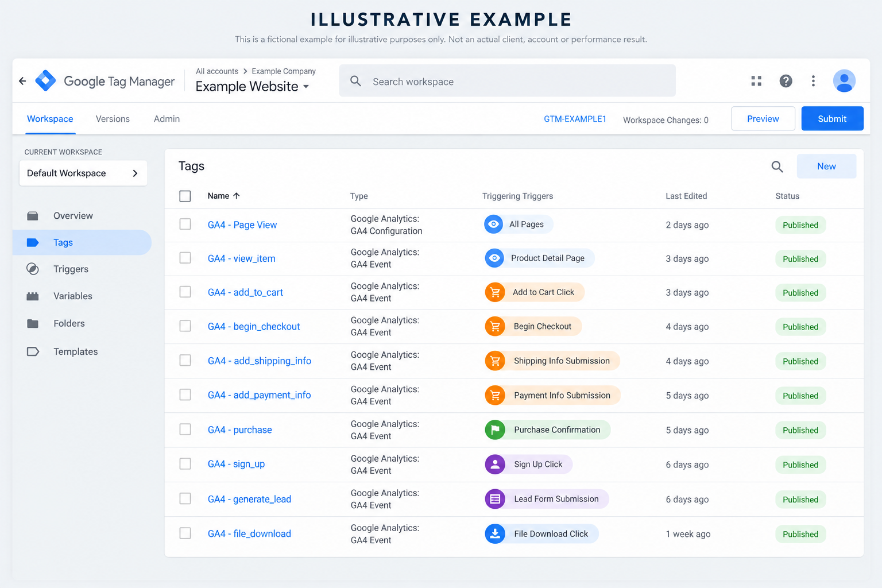The height and width of the screenshot is (588, 882).
Task: Click the cart icon of Add to Cart Click
Action: tap(495, 292)
